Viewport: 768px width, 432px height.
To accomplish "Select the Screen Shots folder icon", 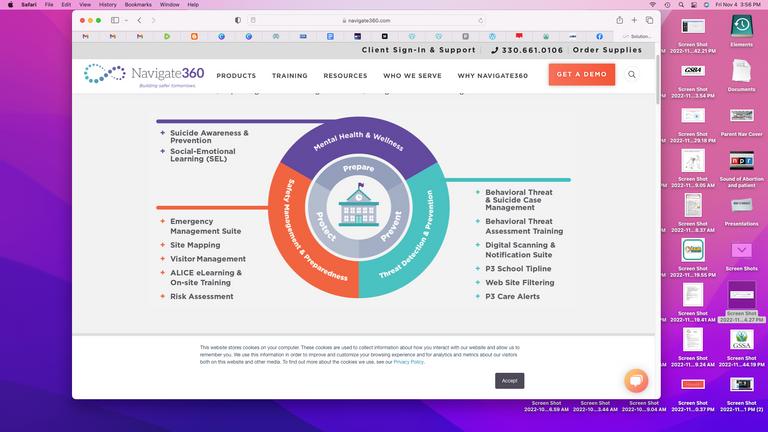I will (x=742, y=256).
